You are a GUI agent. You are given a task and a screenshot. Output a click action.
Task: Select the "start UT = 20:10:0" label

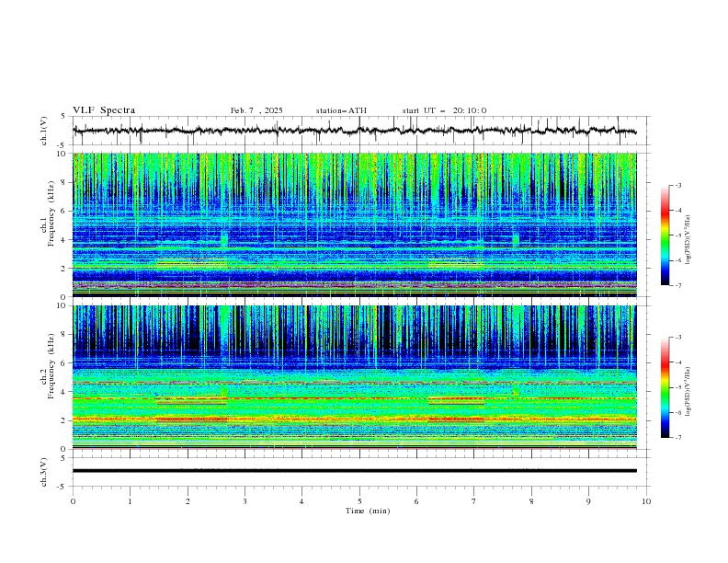444,110
